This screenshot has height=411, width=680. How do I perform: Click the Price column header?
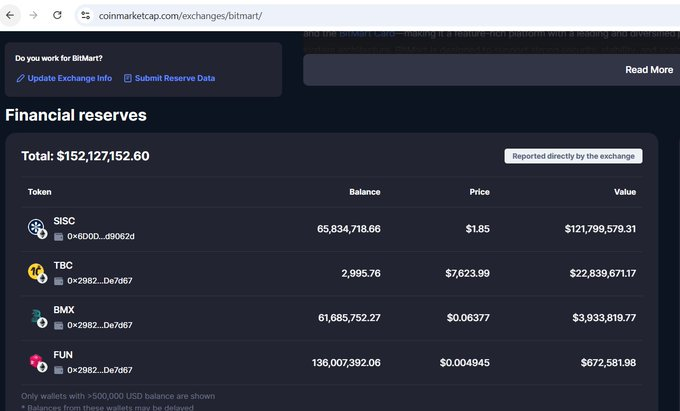click(x=479, y=192)
